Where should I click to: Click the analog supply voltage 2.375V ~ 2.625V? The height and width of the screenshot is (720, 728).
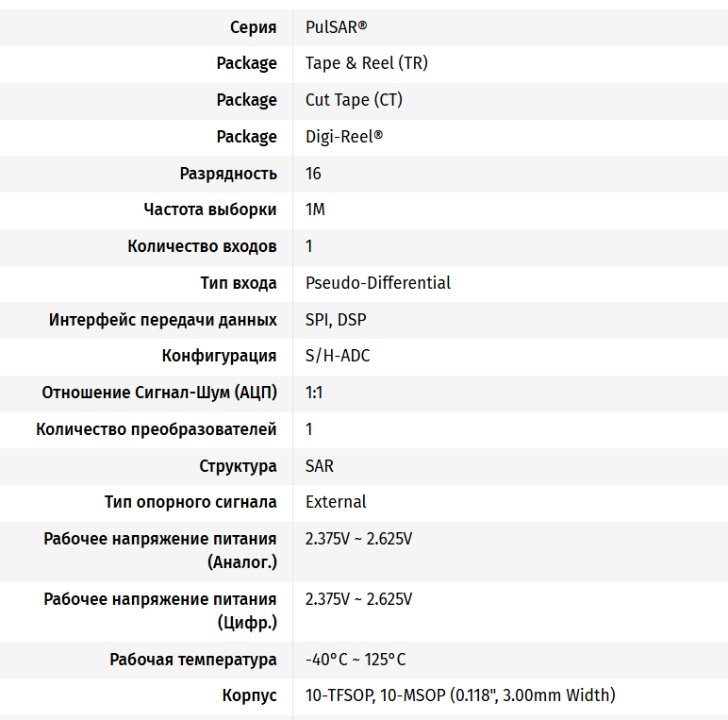(358, 540)
